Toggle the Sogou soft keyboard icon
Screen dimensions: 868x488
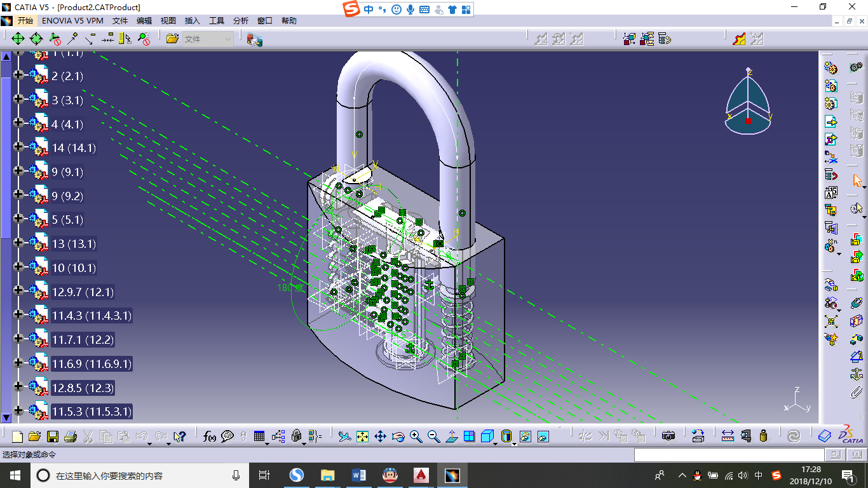424,10
